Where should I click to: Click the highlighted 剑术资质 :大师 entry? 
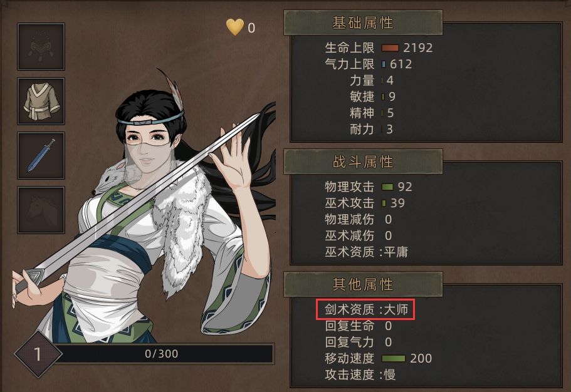365,309
